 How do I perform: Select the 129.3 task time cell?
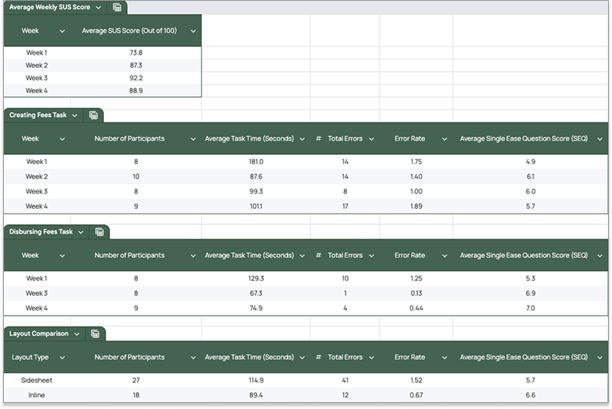[256, 278]
